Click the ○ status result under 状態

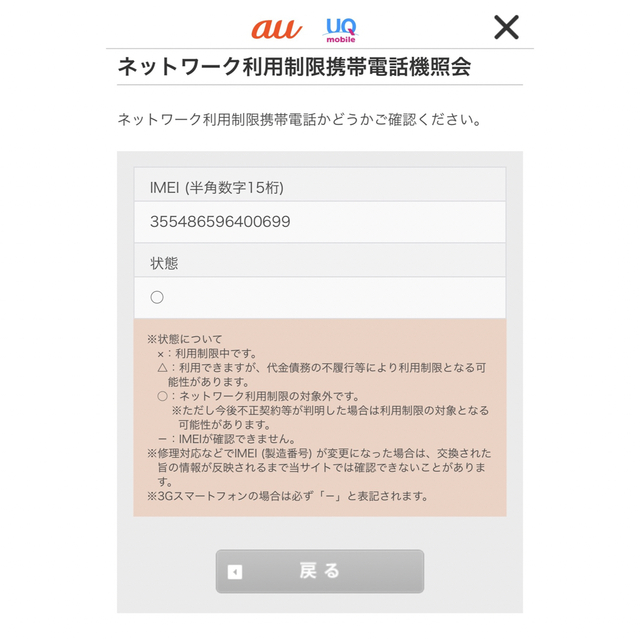pyautogui.click(x=157, y=297)
